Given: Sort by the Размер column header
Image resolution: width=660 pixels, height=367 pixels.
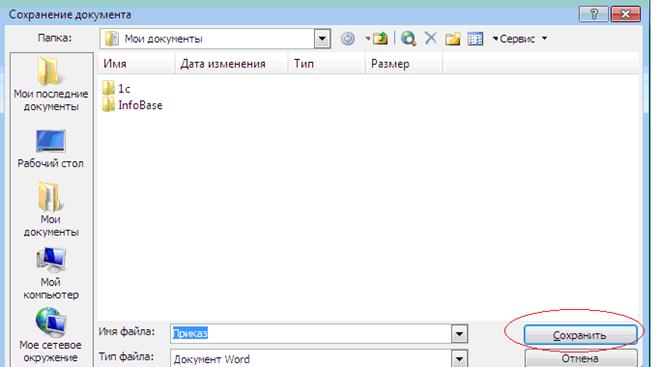Looking at the screenshot, I should (x=404, y=64).
